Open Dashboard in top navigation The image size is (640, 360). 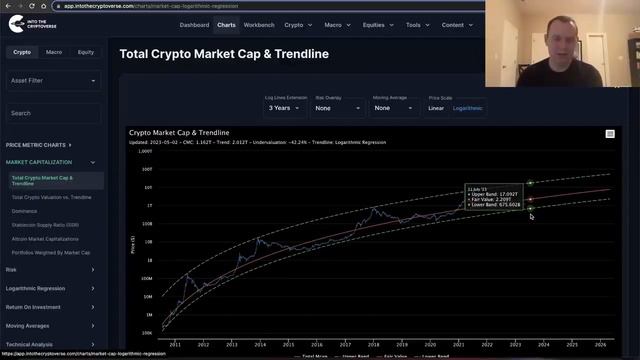tap(194, 25)
